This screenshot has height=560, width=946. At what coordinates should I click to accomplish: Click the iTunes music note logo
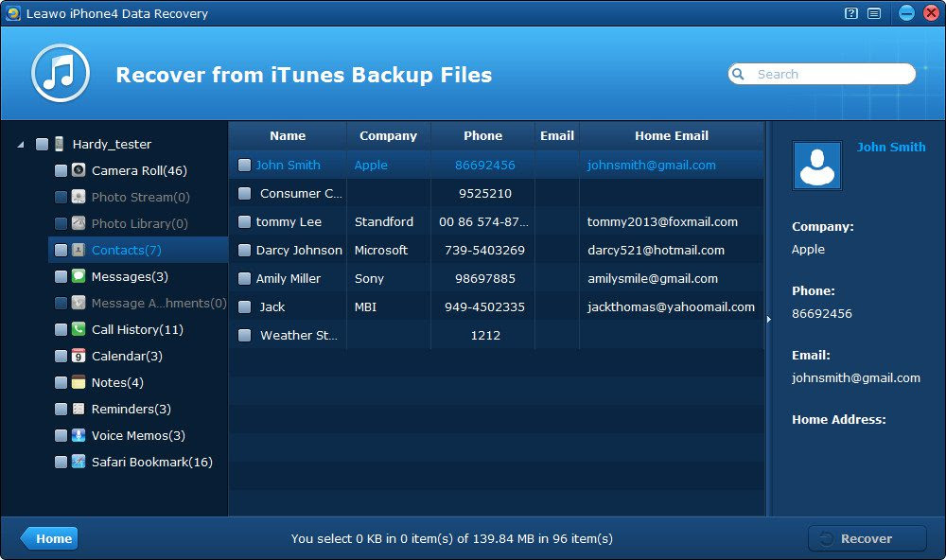(x=61, y=73)
